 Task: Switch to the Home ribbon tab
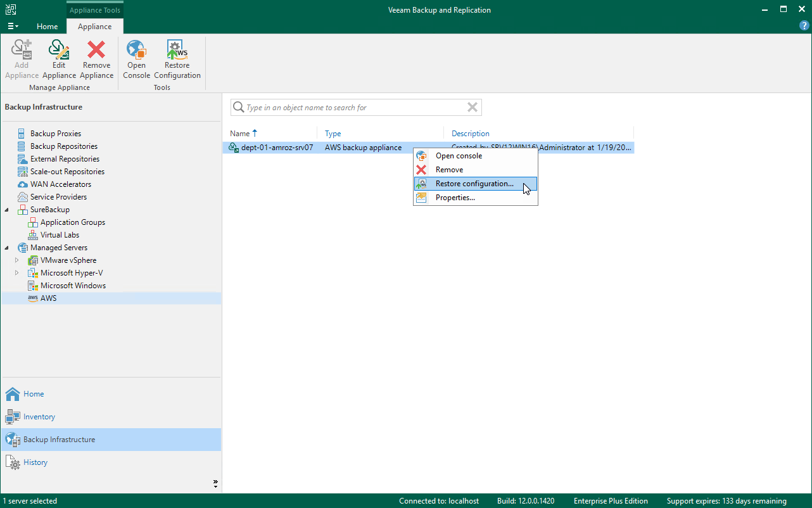[x=48, y=27]
